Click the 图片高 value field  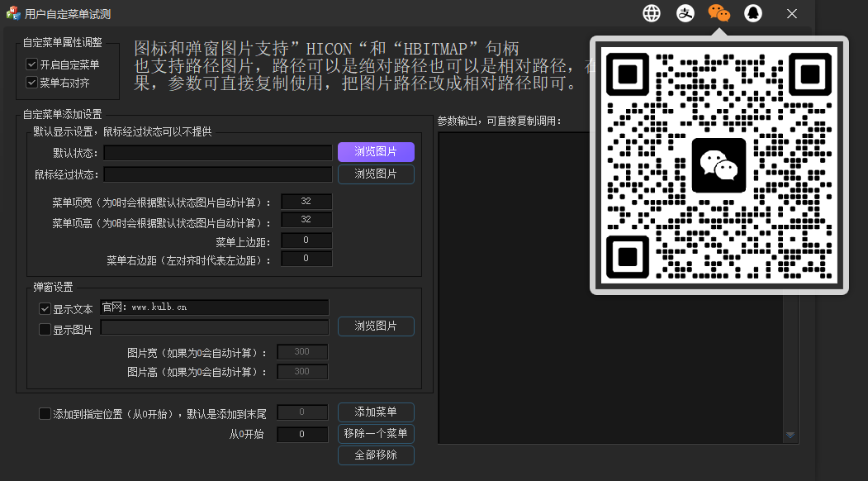(x=302, y=371)
